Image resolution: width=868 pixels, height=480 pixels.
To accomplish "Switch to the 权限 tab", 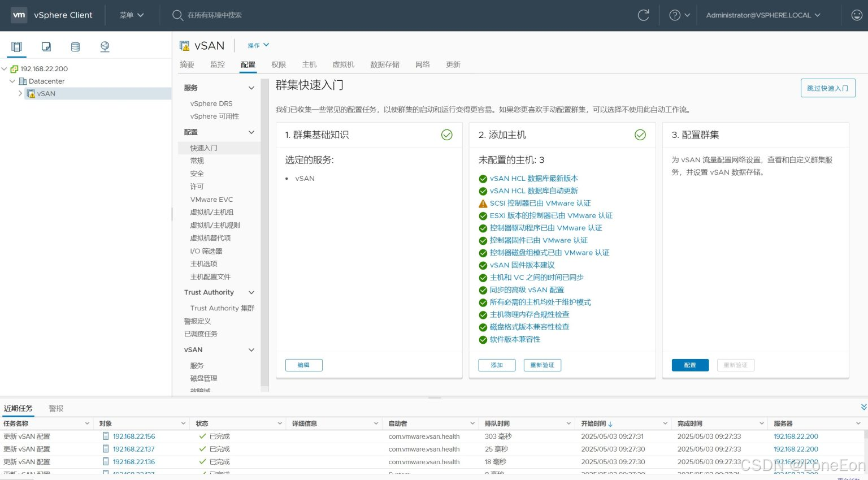I will click(x=279, y=64).
